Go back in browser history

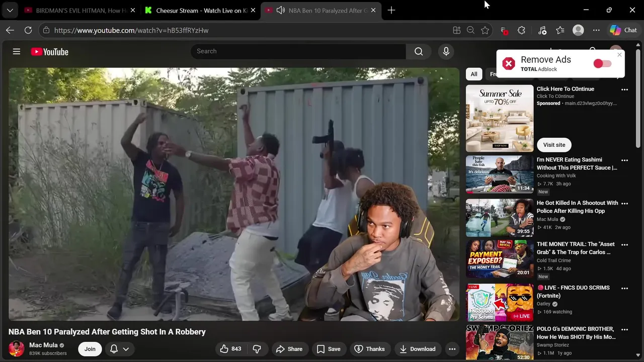[10, 30]
